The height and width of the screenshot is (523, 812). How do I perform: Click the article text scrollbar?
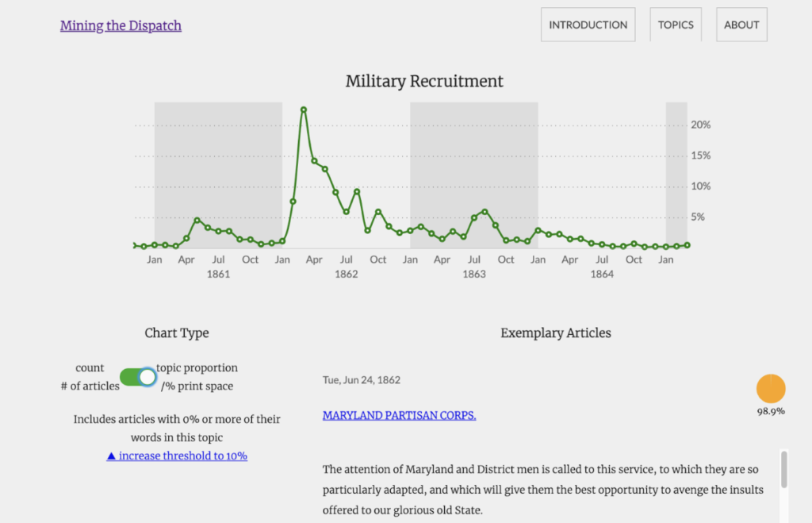784,470
